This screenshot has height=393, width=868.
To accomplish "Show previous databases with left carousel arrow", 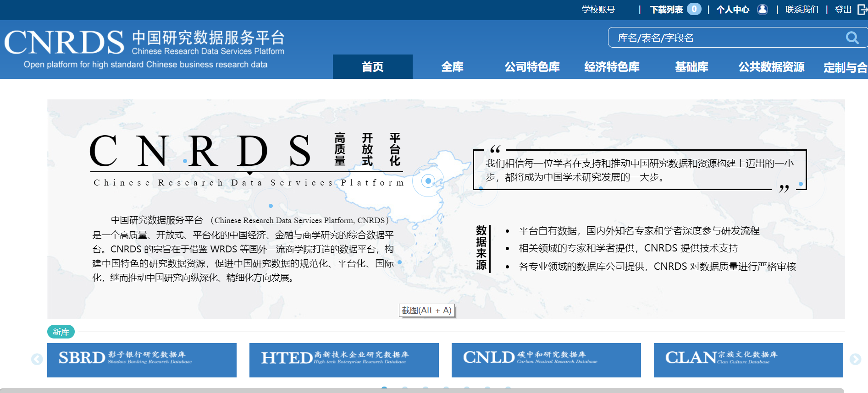I will tap(37, 360).
